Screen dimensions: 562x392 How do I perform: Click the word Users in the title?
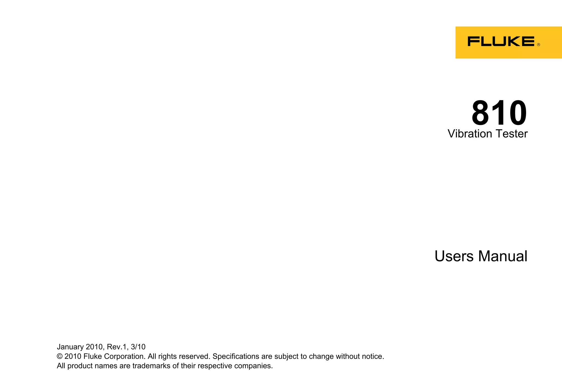[454, 256]
